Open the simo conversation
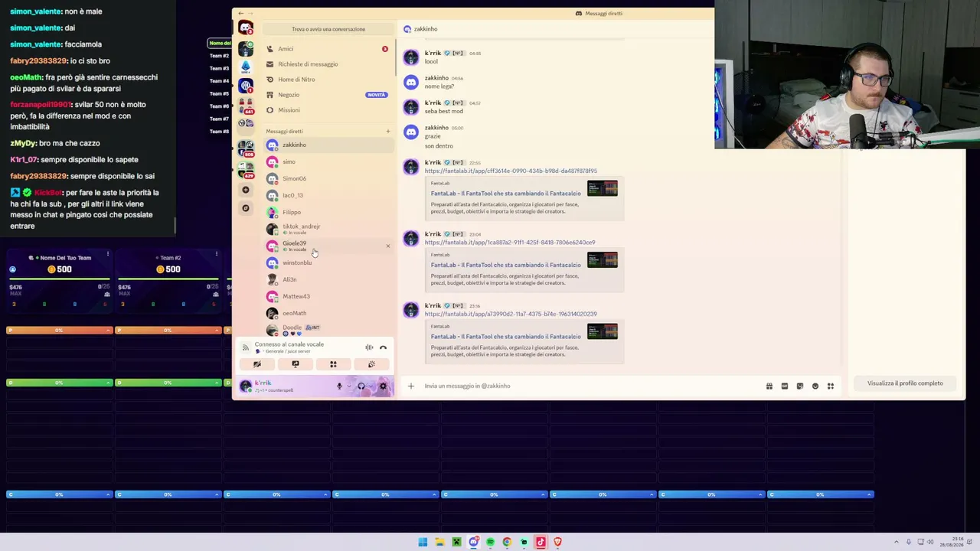This screenshot has width=980, height=551. point(328,161)
